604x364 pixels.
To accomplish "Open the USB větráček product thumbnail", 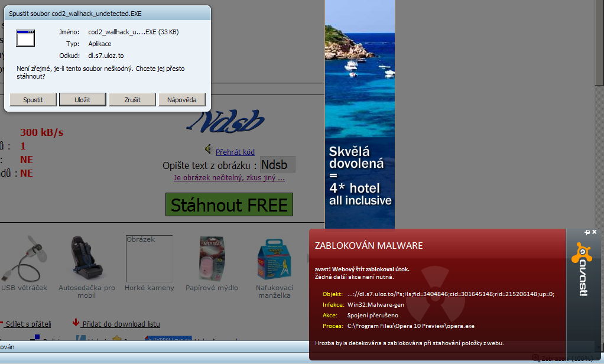I will pyautogui.click(x=24, y=258).
